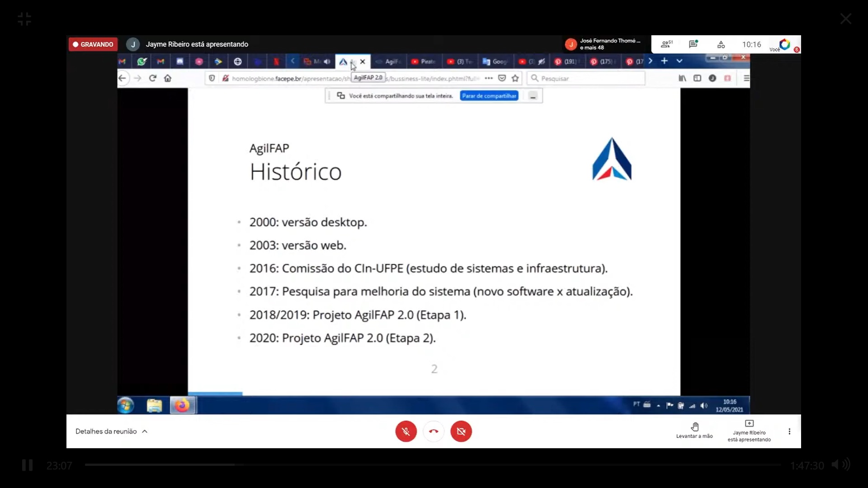Screen dimensions: 868x488
Task: Exit fullscreen with the collapse icon
Action: [x=24, y=19]
